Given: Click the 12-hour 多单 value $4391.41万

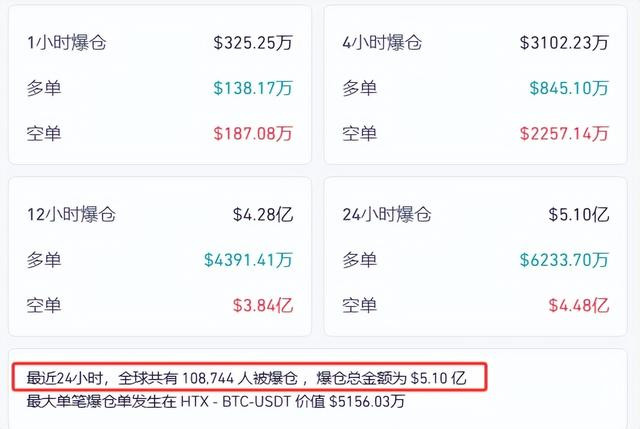Looking at the screenshot, I should (248, 260).
